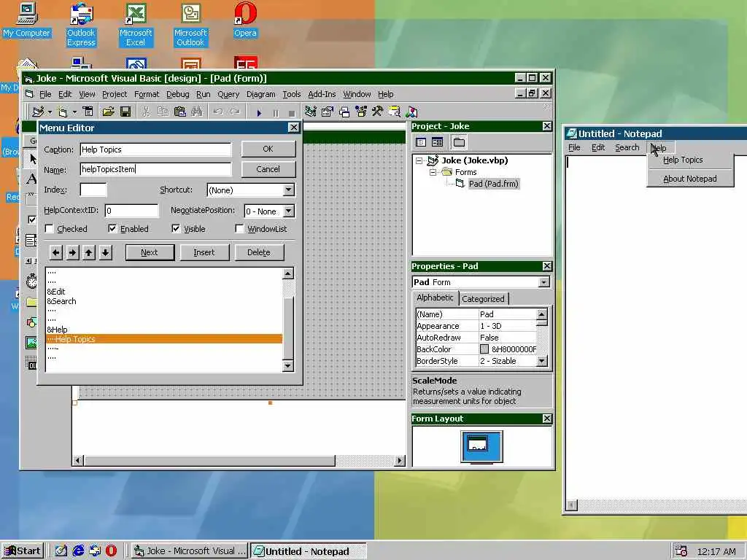Click the right arrow (indent) button in Menu Editor
This screenshot has width=747, height=560.
pos(72,252)
